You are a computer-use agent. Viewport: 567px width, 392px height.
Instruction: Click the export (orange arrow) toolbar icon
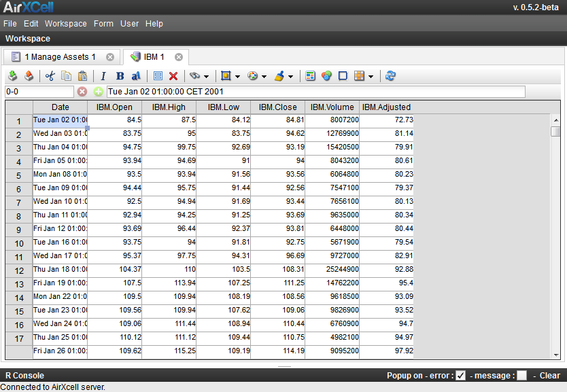pyautogui.click(x=29, y=76)
